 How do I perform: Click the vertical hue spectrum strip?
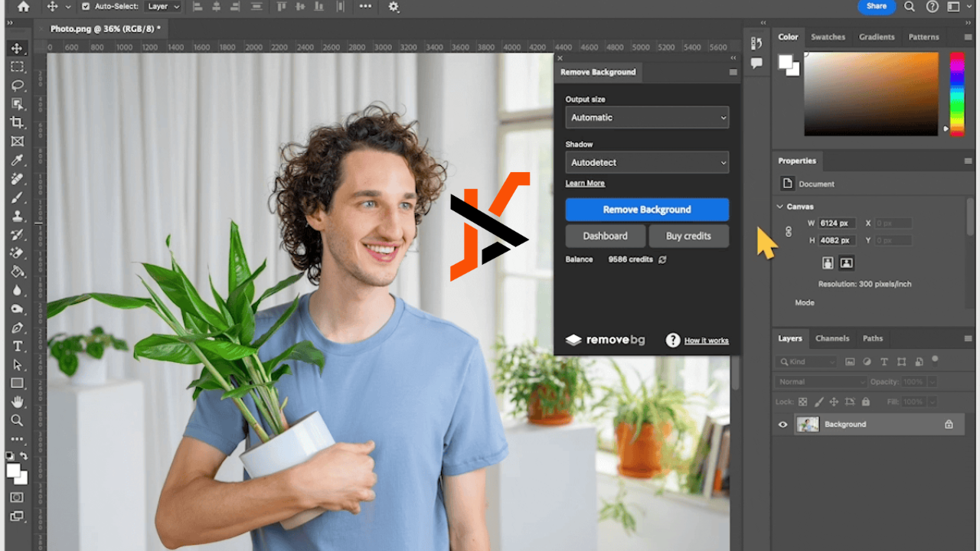point(957,92)
